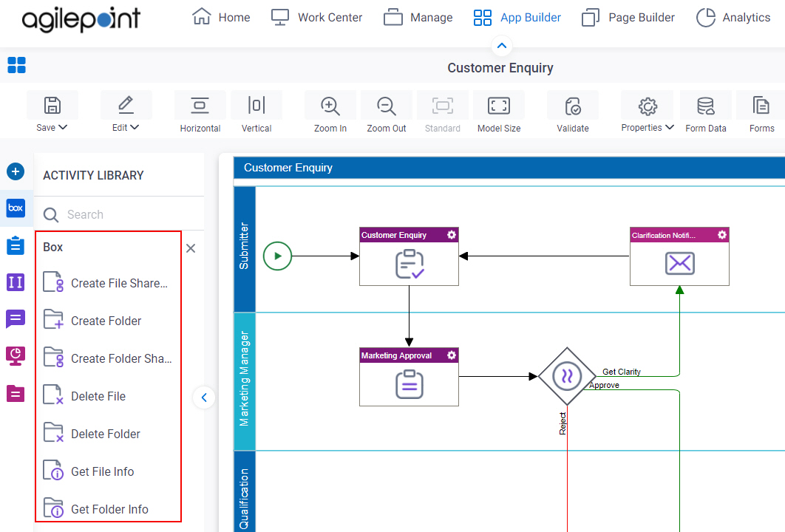Screen dimensions: 785x532
Task: Open the blue four-square apps grid icon
Action: pos(16,65)
